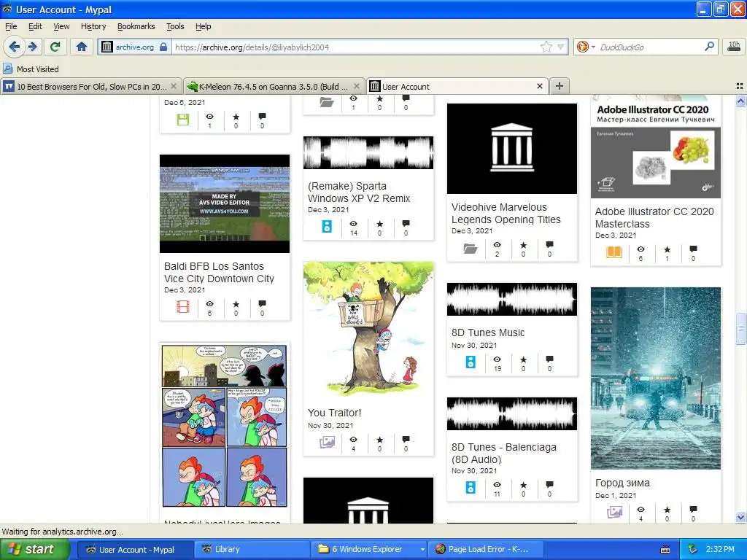Open the History menu

point(93,27)
